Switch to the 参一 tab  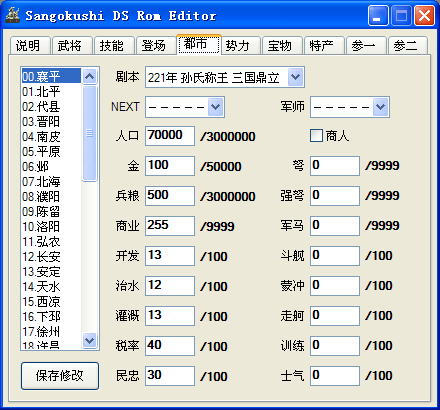coord(366,45)
